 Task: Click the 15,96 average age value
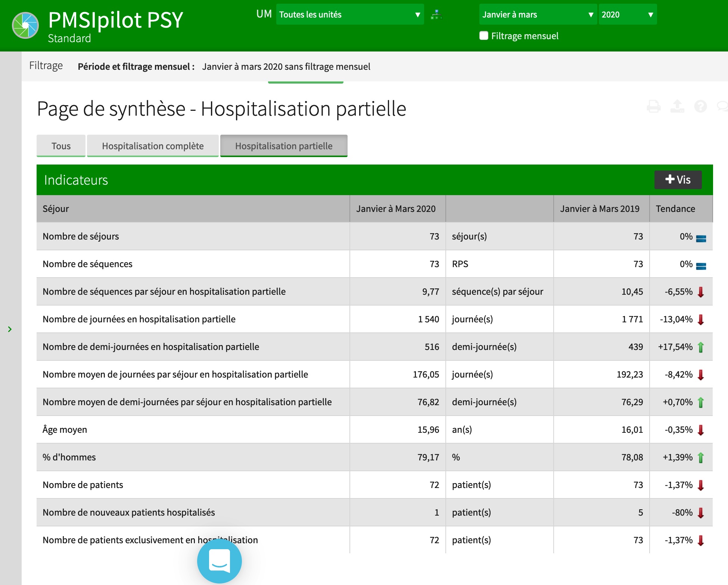(x=428, y=429)
